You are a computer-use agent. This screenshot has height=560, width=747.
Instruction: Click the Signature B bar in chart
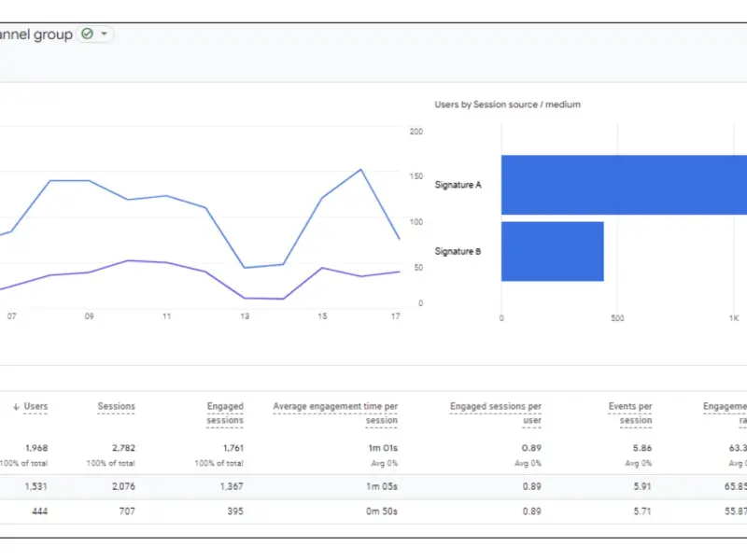click(x=552, y=251)
